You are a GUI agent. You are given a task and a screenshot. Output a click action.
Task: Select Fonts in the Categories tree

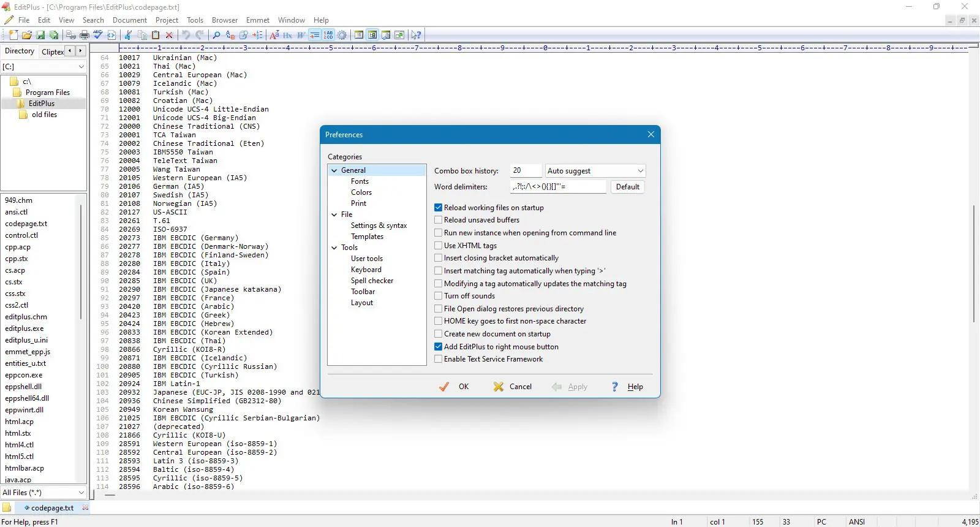click(360, 181)
